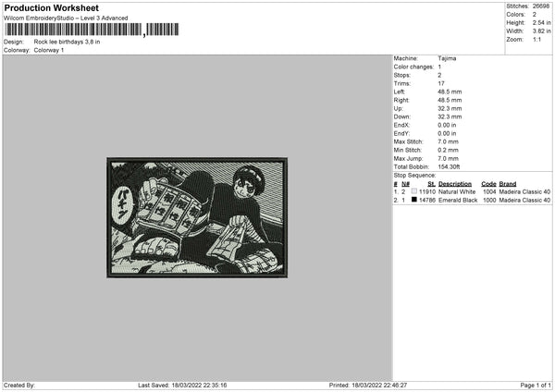
Task: Click 'Natural White' description text
Action: coord(457,191)
